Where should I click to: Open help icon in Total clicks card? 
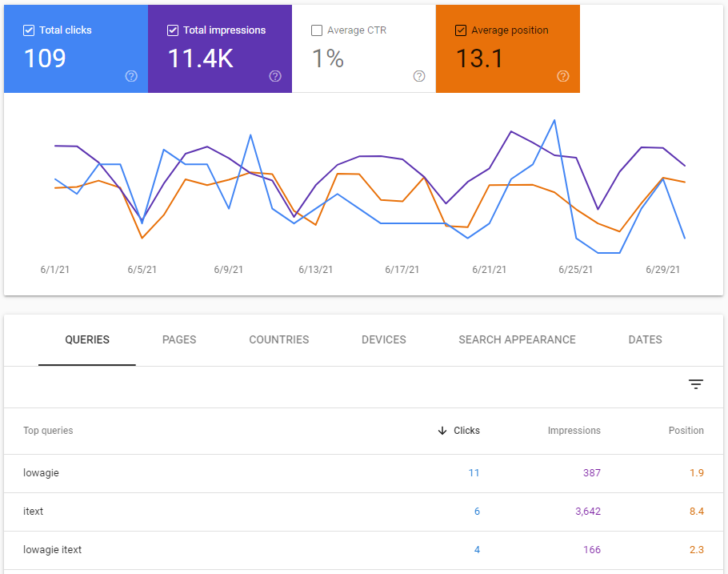click(x=131, y=76)
